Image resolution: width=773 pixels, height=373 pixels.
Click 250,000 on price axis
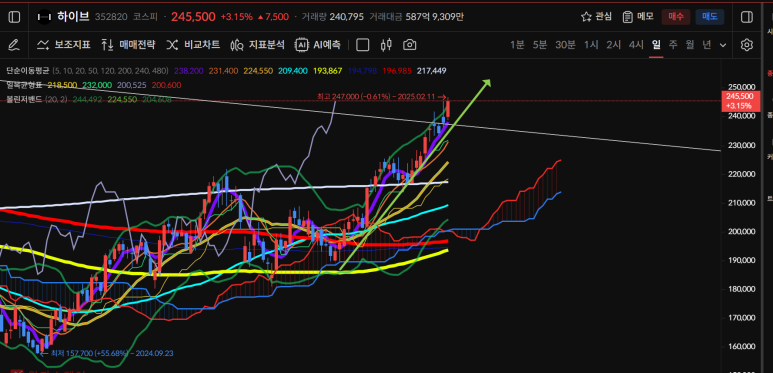740,87
